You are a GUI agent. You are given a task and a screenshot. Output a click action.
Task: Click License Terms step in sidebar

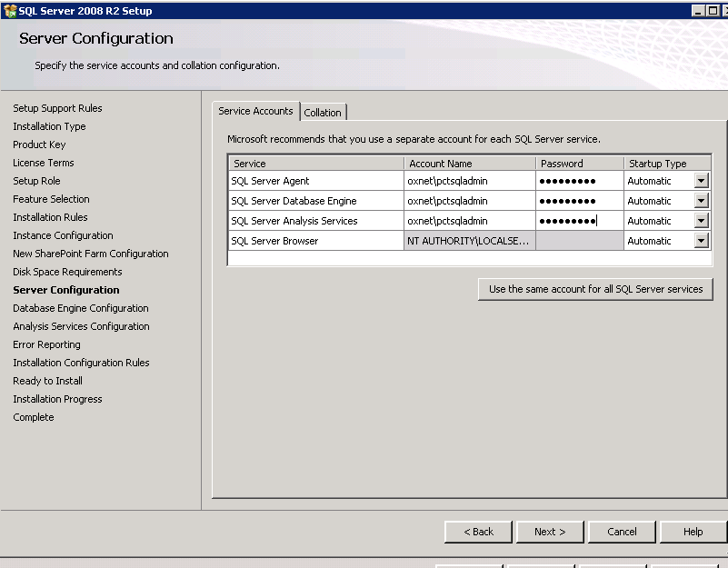pyautogui.click(x=44, y=163)
